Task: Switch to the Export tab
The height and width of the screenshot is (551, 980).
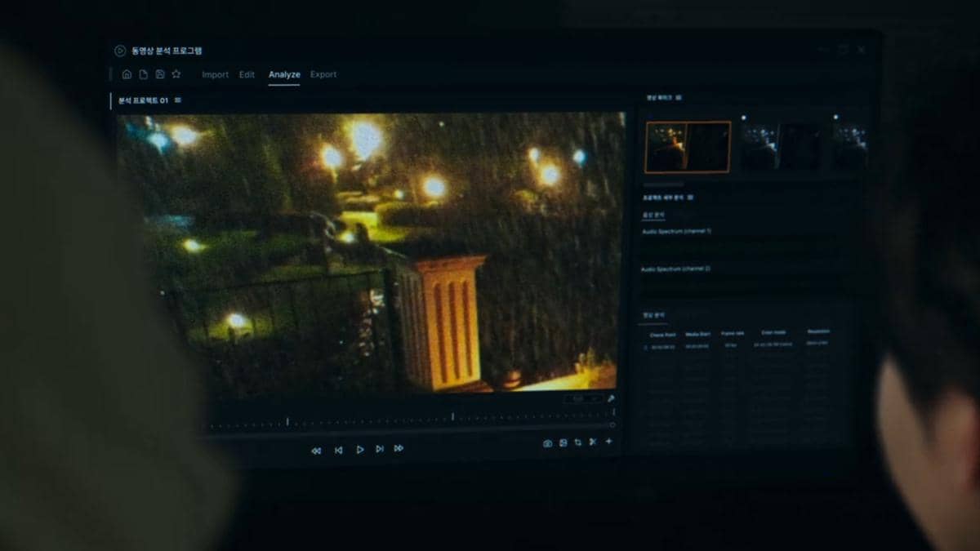Action: point(323,74)
